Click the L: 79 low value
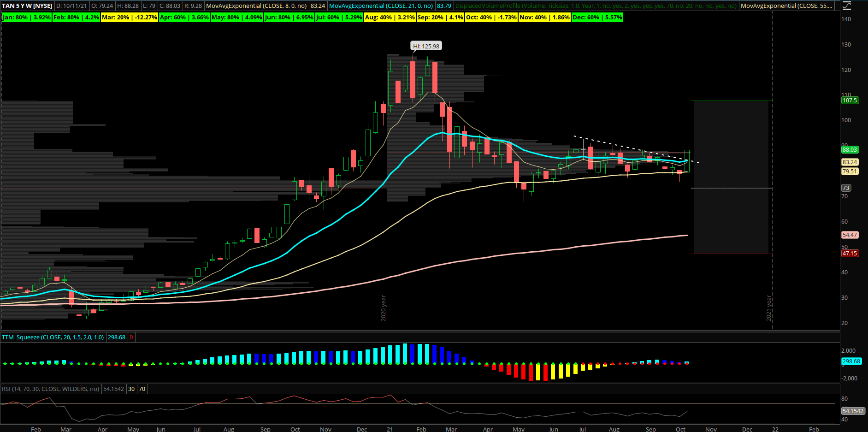This screenshot has width=868, height=432. coord(149,6)
